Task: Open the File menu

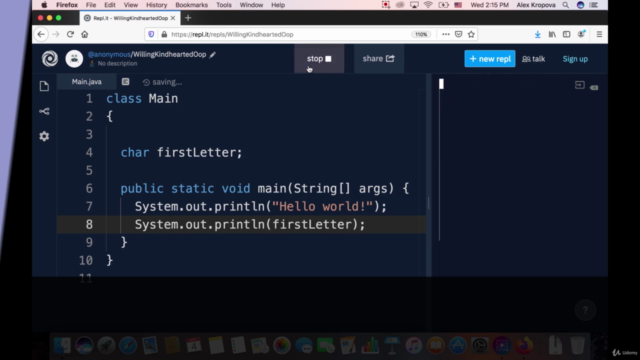Action: pyautogui.click(x=91, y=5)
